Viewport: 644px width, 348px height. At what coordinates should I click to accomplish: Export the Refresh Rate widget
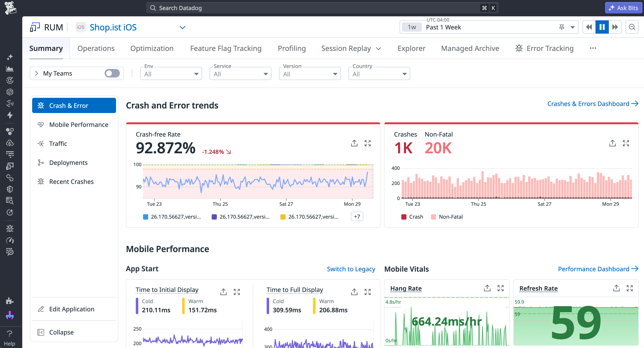pyautogui.click(x=616, y=288)
